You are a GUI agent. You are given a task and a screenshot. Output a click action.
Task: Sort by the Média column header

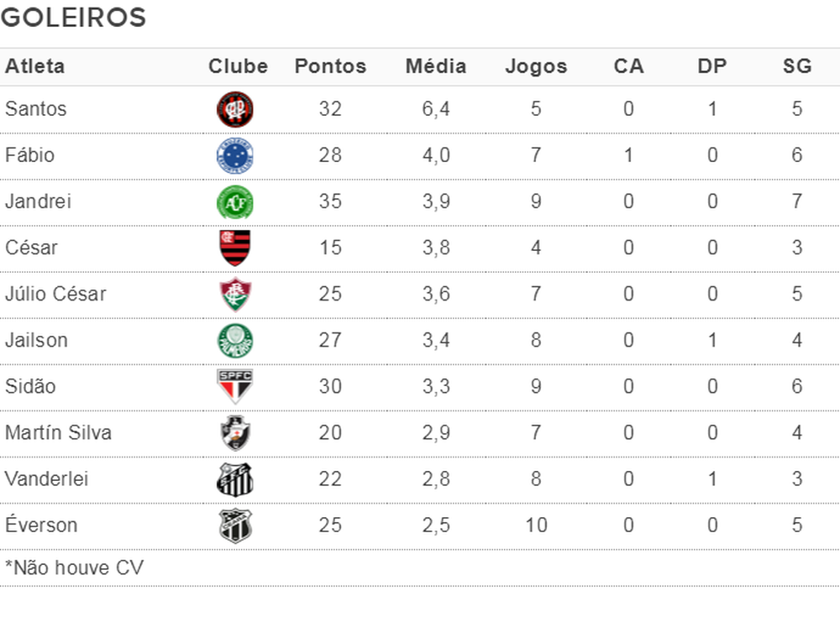pyautogui.click(x=435, y=66)
